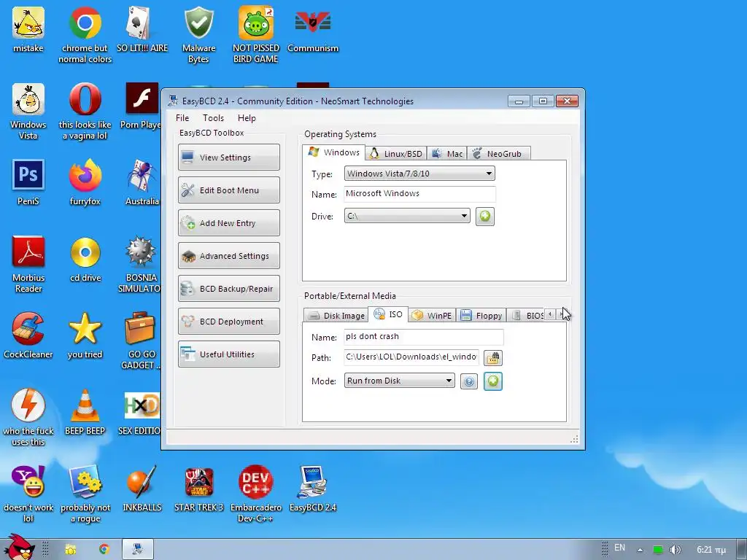Select the Yahoo messenger desktop icon

(28, 494)
